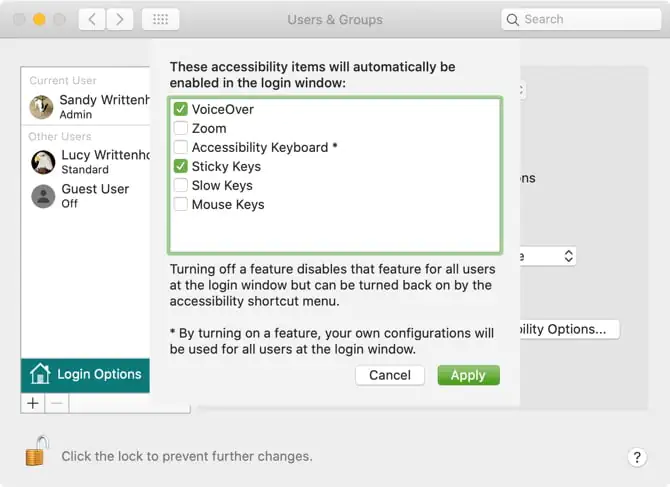Click Guest User avatar icon
The height and width of the screenshot is (487, 670).
click(x=42, y=195)
